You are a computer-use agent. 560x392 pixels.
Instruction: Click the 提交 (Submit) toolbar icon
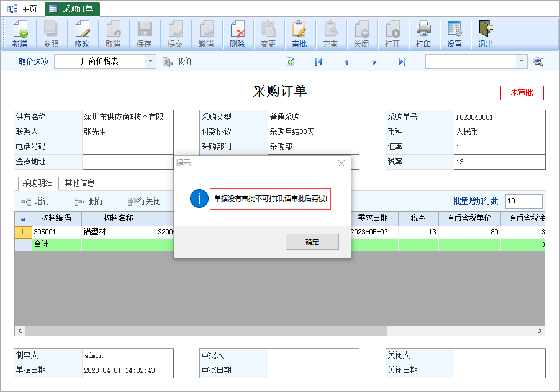pos(175,34)
